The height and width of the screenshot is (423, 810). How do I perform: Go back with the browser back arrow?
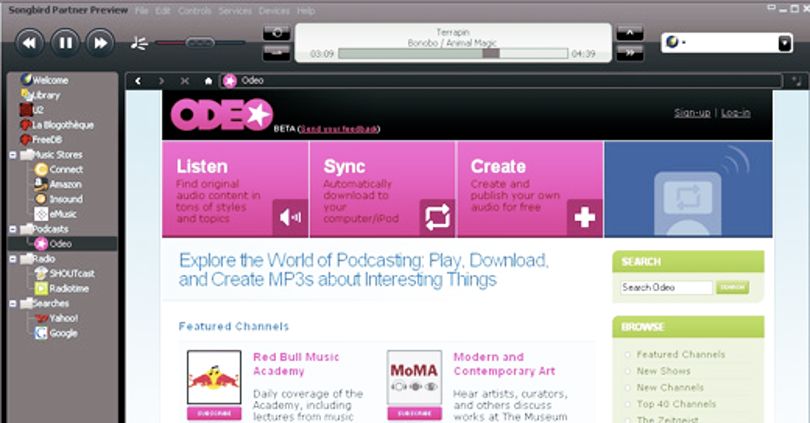138,81
